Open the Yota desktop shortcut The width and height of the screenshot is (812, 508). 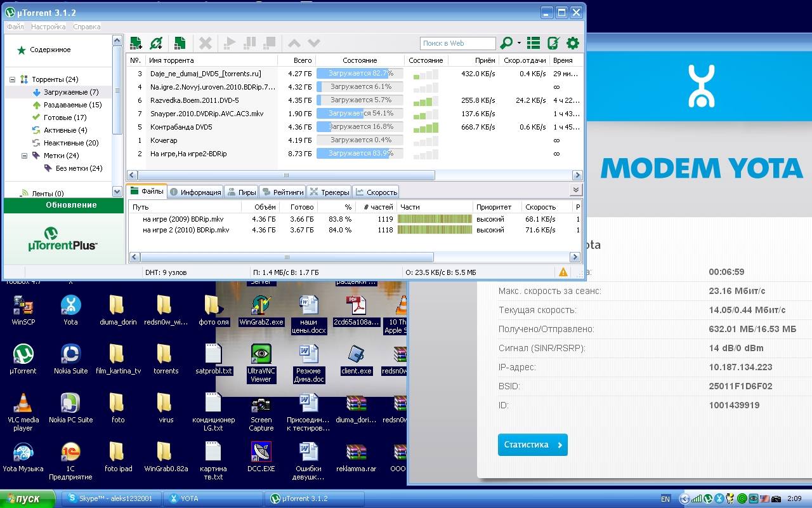point(70,311)
